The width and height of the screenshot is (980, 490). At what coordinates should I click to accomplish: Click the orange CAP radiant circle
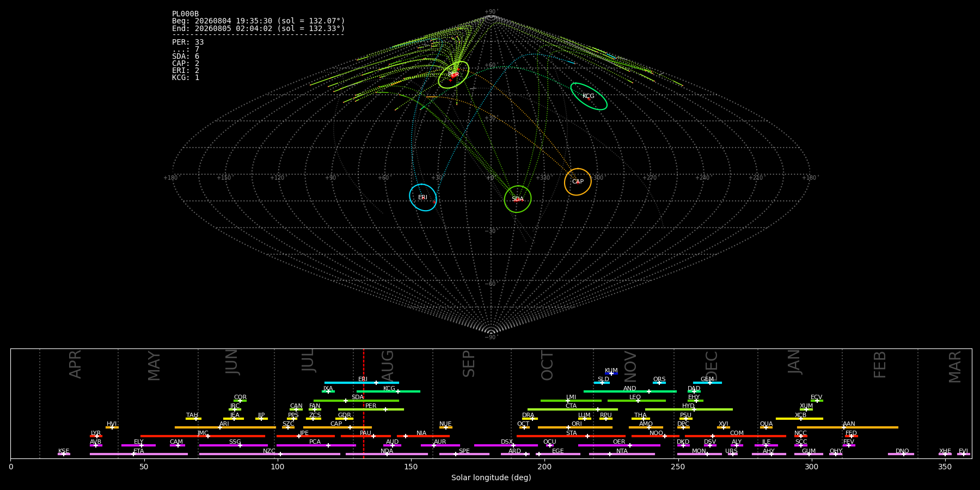click(578, 182)
